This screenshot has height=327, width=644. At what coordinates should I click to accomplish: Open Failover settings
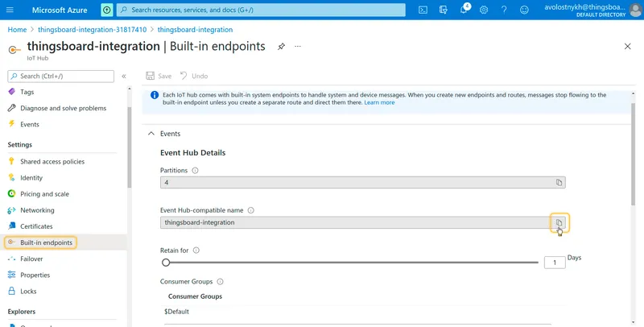pyautogui.click(x=31, y=259)
